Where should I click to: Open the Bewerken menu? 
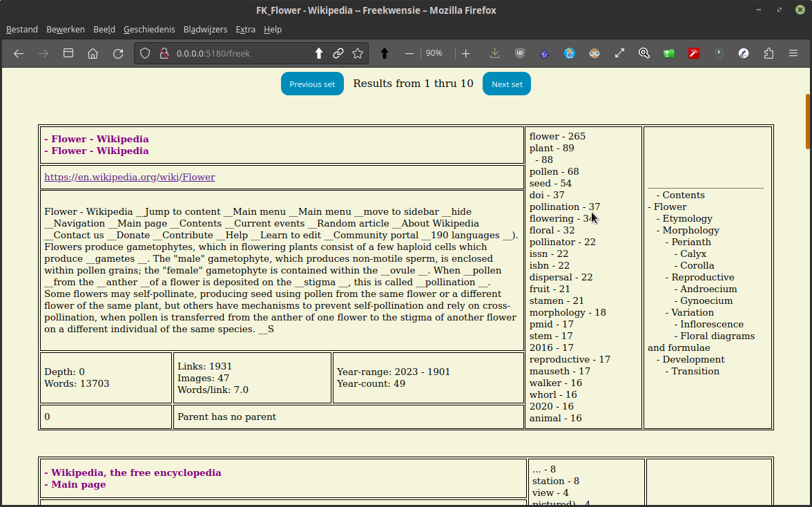(x=65, y=30)
